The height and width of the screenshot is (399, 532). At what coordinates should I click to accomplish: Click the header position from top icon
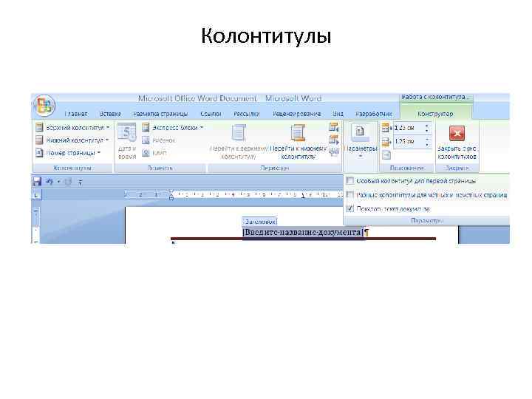click(386, 128)
